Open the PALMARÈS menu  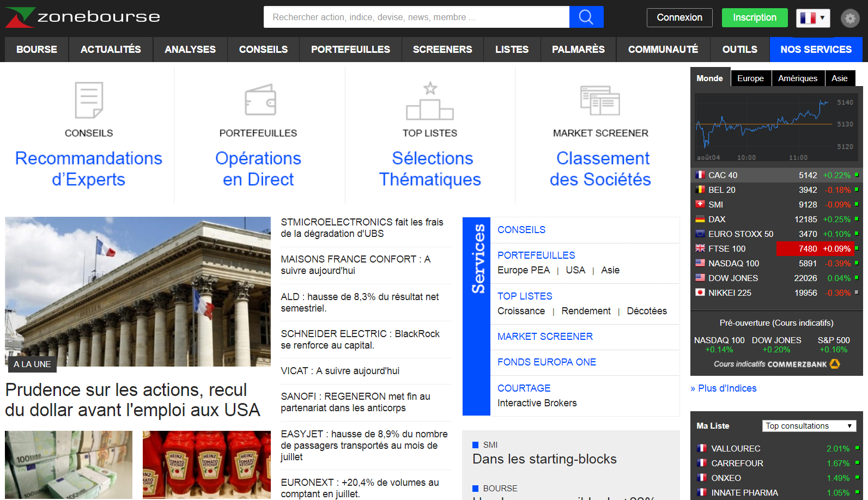click(578, 50)
